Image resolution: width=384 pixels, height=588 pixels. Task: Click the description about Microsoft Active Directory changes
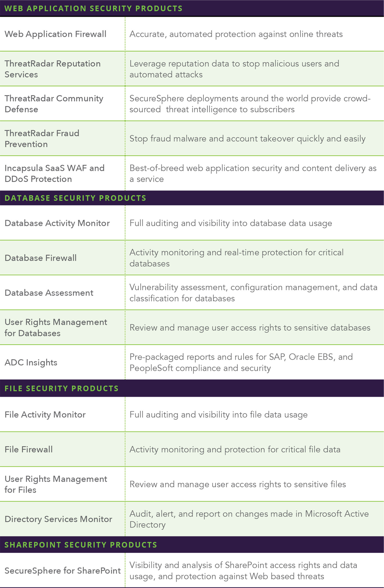(249, 519)
